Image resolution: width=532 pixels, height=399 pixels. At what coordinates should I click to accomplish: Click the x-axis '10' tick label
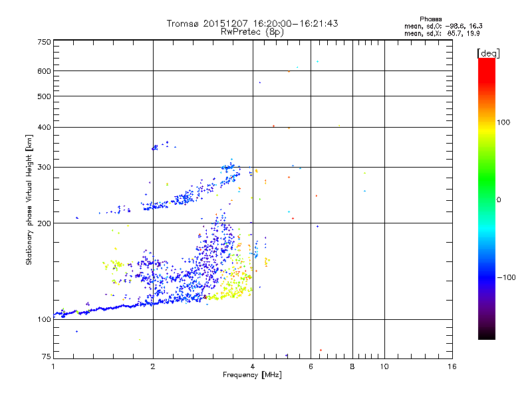(384, 366)
